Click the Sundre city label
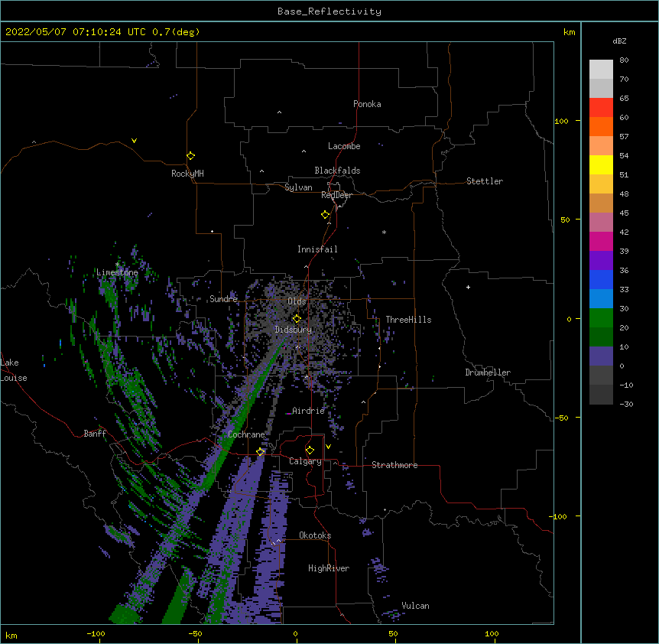Image resolution: width=659 pixels, height=644 pixels. tap(223, 299)
